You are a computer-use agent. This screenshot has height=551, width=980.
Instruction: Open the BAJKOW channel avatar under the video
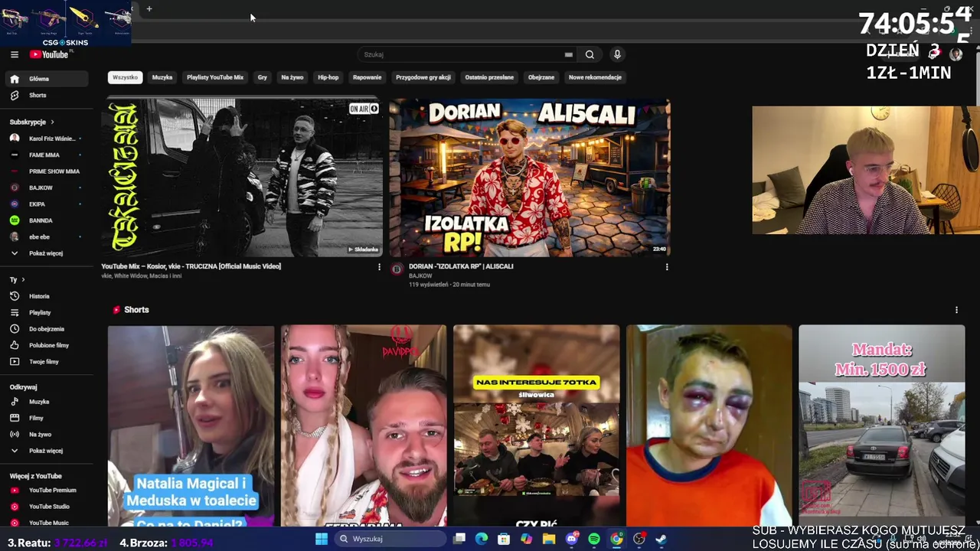(x=397, y=269)
